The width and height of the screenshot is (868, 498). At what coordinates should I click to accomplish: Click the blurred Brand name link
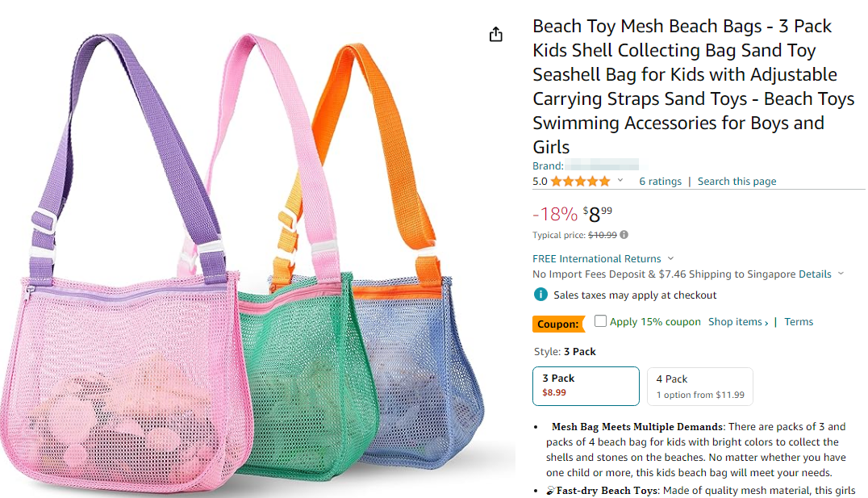603,166
